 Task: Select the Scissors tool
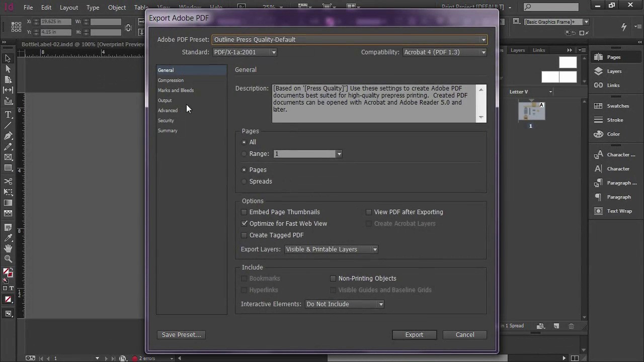click(8, 181)
